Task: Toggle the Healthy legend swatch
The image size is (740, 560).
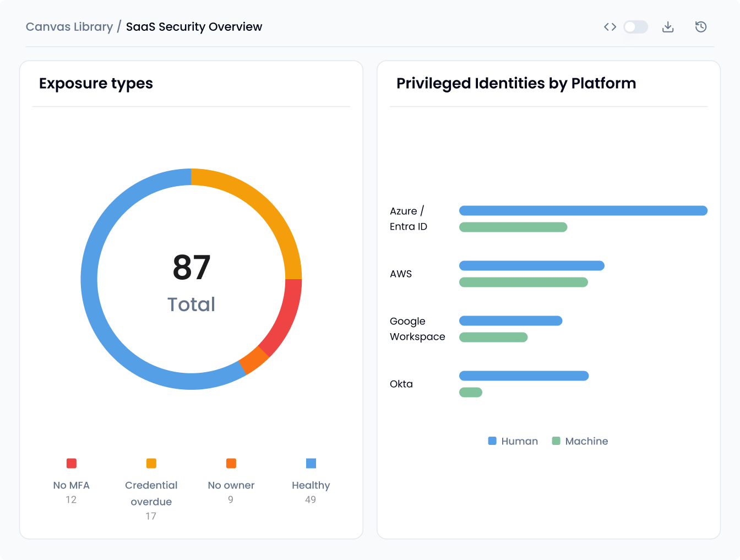Action: (x=311, y=463)
